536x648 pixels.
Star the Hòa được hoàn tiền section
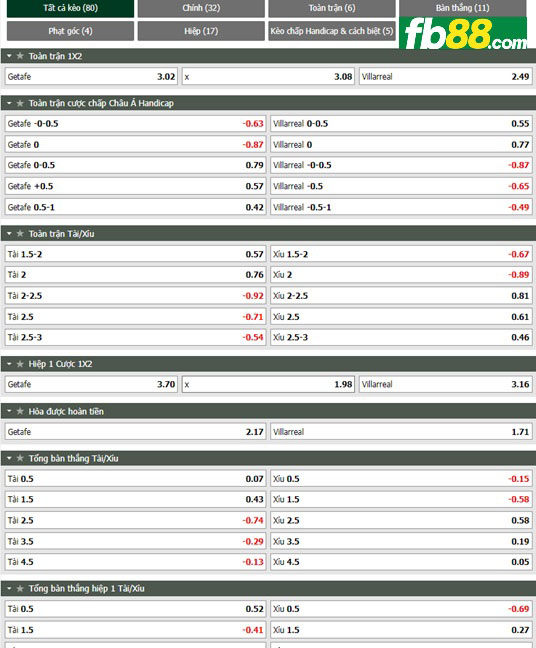point(20,411)
